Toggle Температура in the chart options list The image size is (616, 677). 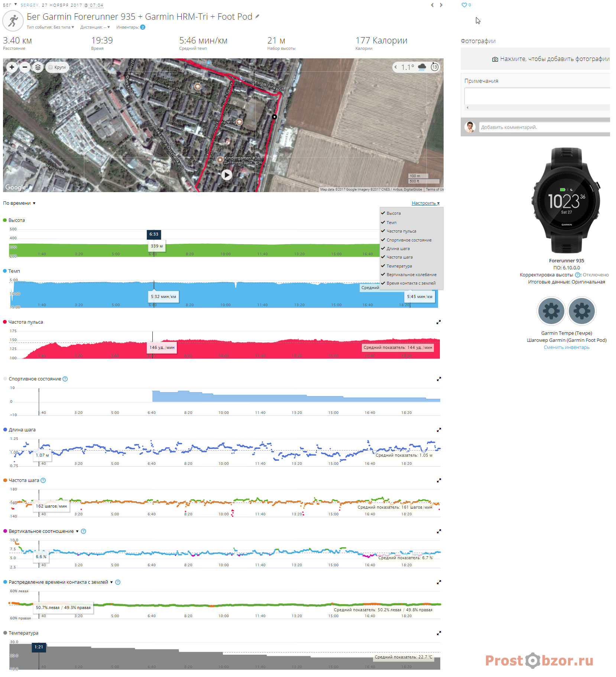[x=383, y=266]
